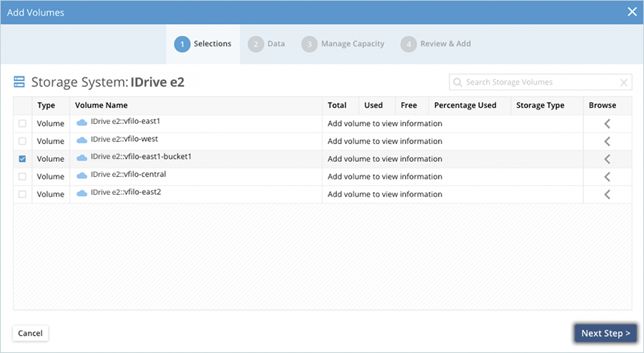Viewport: 644px width, 353px height.
Task: Clear search with the X icon
Action: [623, 82]
